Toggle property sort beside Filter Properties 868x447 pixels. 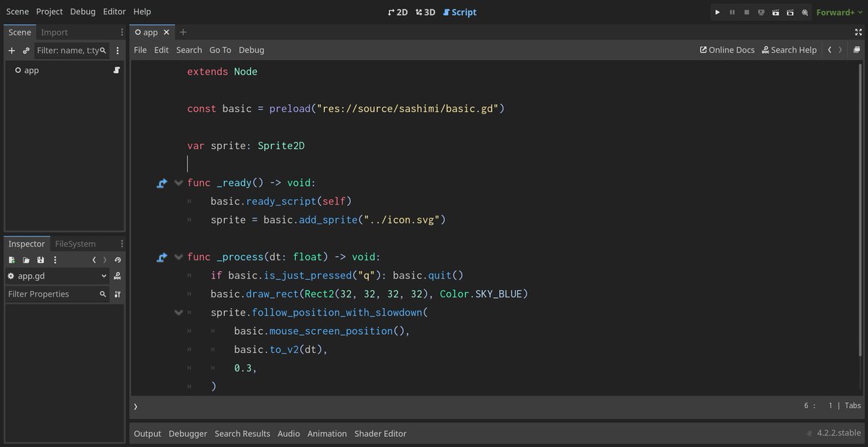(x=117, y=294)
